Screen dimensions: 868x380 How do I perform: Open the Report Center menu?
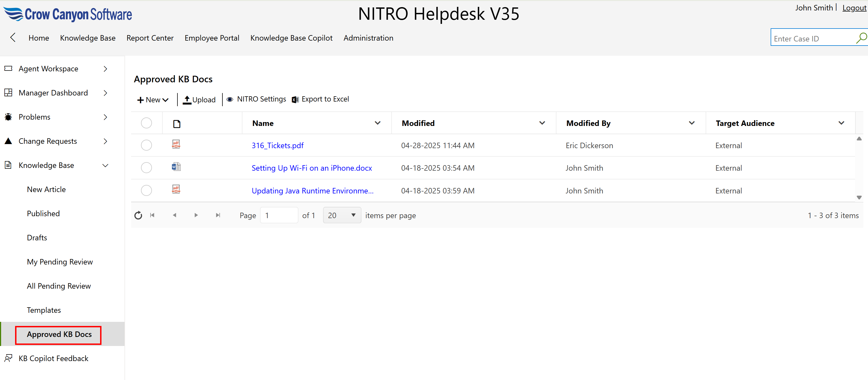pyautogui.click(x=150, y=38)
